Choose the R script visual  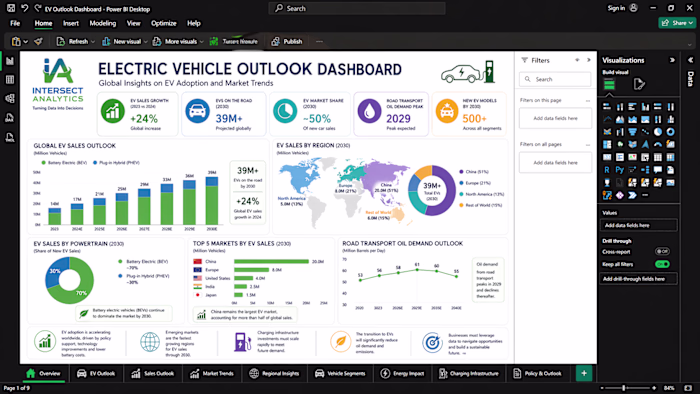point(607,170)
